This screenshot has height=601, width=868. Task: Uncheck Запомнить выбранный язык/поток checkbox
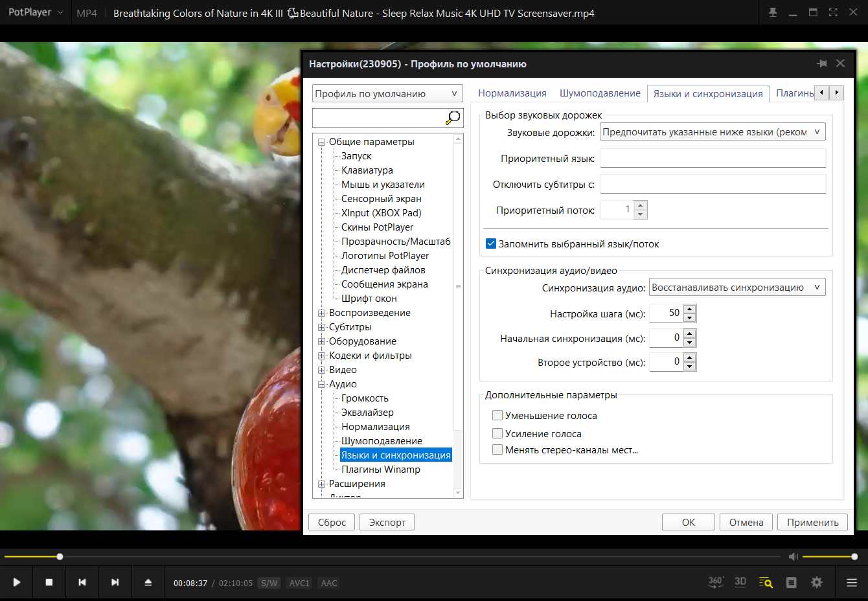click(x=491, y=244)
